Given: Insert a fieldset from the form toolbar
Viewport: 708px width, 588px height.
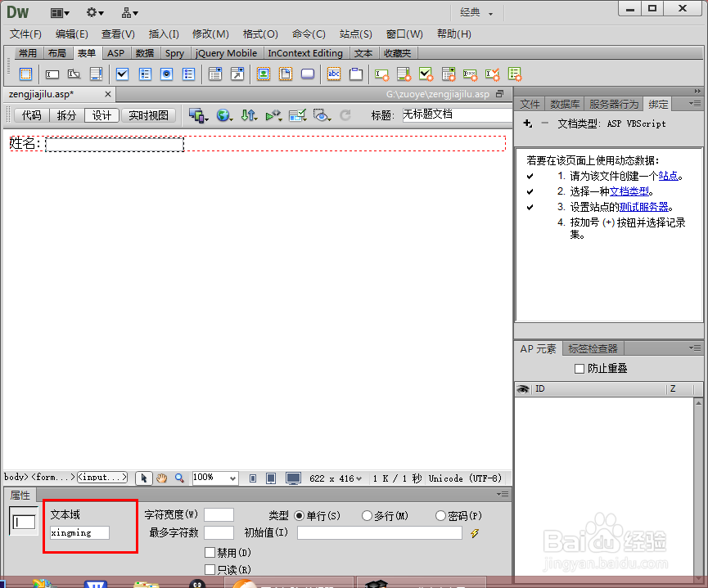Looking at the screenshot, I should (x=356, y=74).
